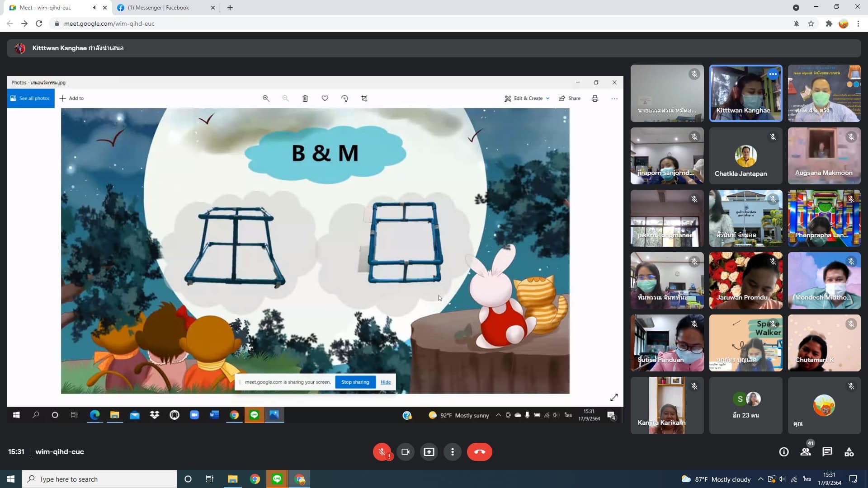Open Chrome profile avatar
The width and height of the screenshot is (868, 488).
click(x=843, y=23)
